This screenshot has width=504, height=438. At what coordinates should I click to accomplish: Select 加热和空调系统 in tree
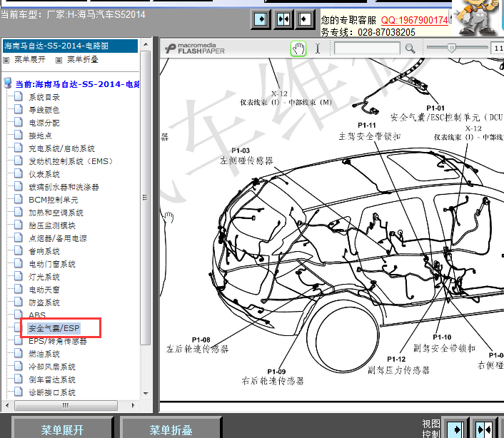pos(56,213)
